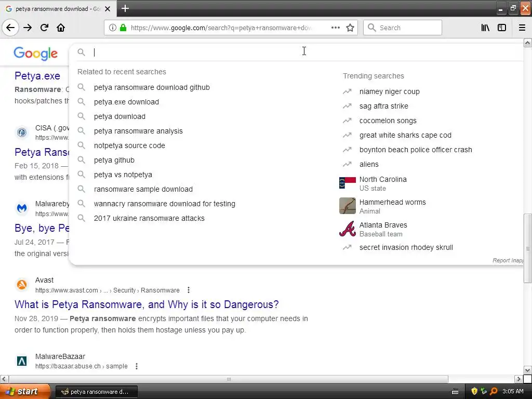This screenshot has width=532, height=399.
Task: Select trending search aliens
Action: click(369, 165)
